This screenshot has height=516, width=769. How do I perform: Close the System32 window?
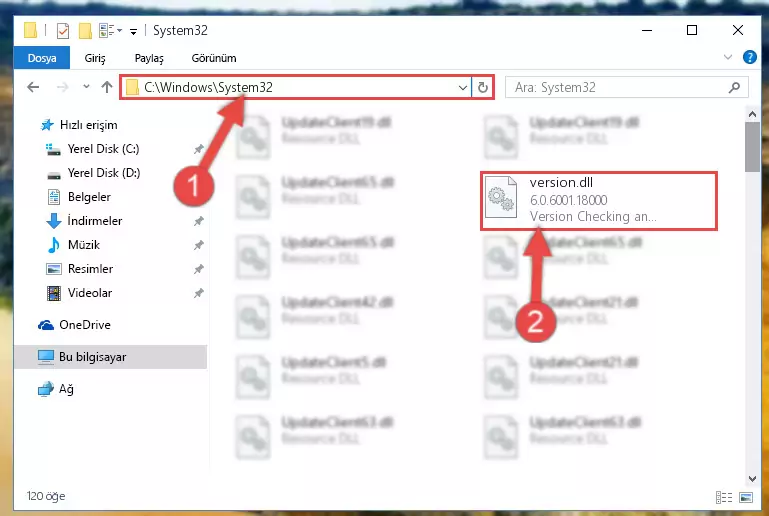pos(738,30)
